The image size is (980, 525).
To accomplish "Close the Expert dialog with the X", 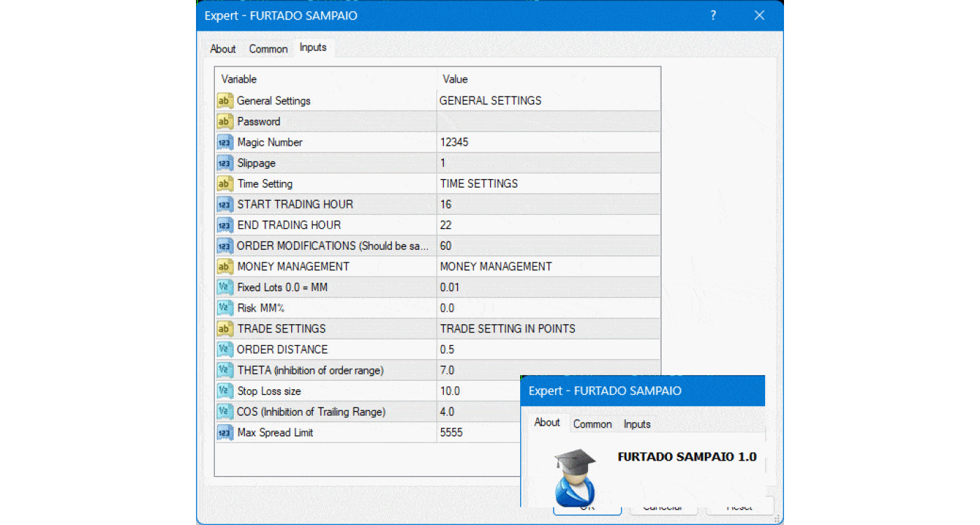I will 759,15.
